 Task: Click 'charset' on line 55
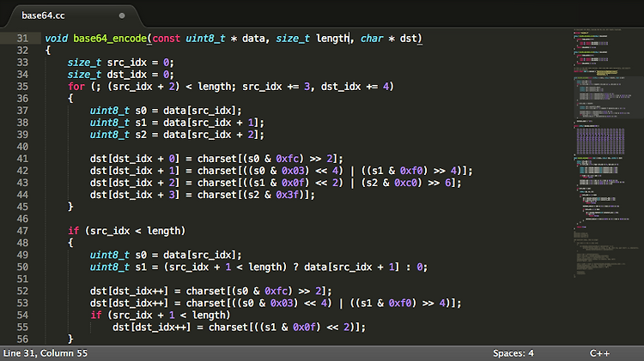[228, 328]
